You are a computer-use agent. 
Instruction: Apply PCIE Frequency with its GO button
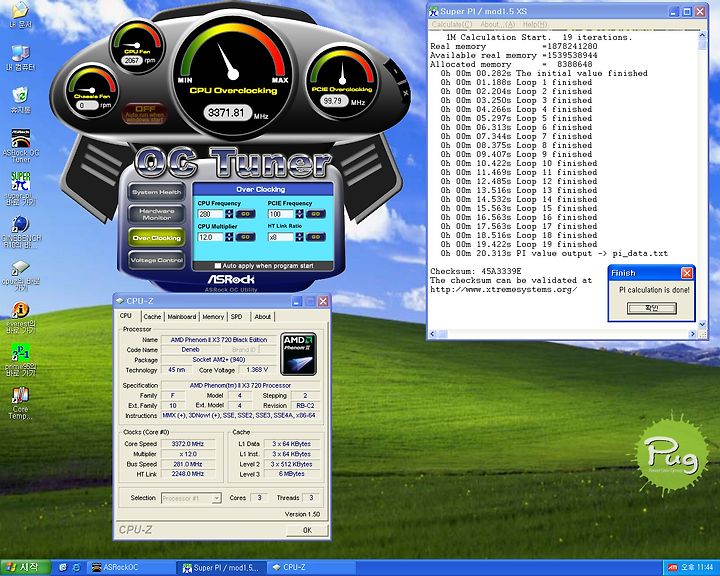point(315,214)
